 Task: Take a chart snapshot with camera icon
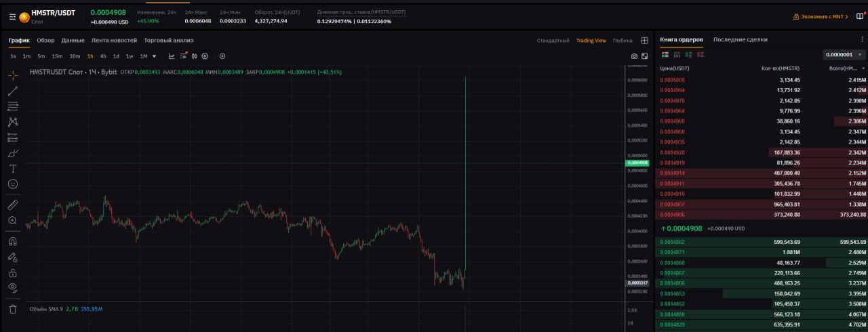pyautogui.click(x=634, y=56)
